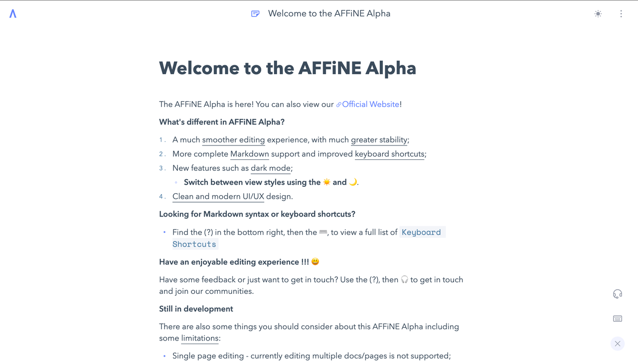The image size is (638, 364).
Task: Click the link chain icon before Official Website
Action: pos(339,105)
